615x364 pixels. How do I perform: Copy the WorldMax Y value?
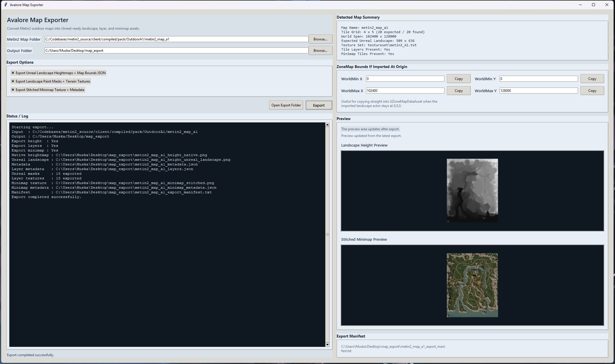(592, 90)
